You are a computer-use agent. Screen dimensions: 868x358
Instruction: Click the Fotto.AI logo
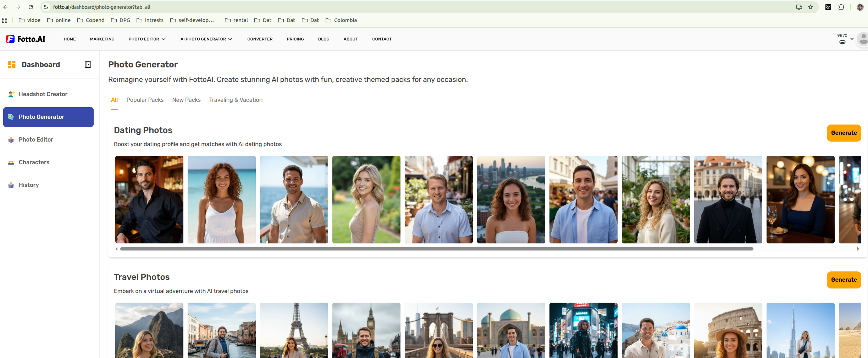pyautogui.click(x=26, y=39)
